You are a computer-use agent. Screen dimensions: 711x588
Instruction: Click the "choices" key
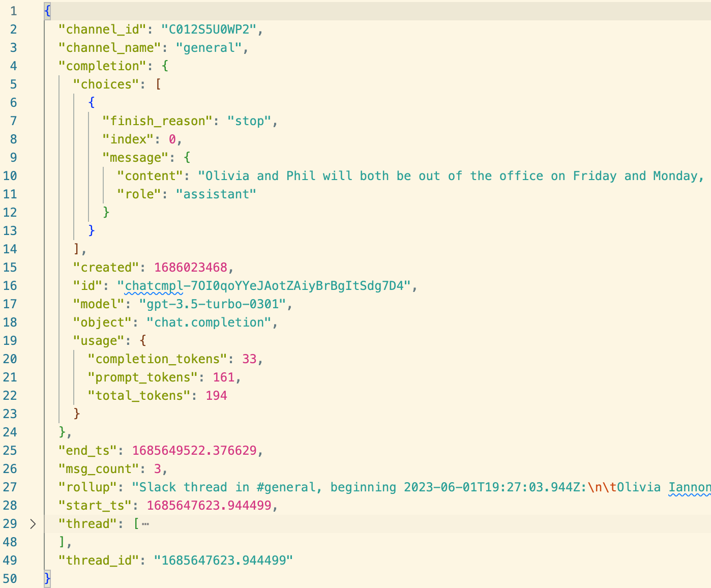[x=106, y=84]
